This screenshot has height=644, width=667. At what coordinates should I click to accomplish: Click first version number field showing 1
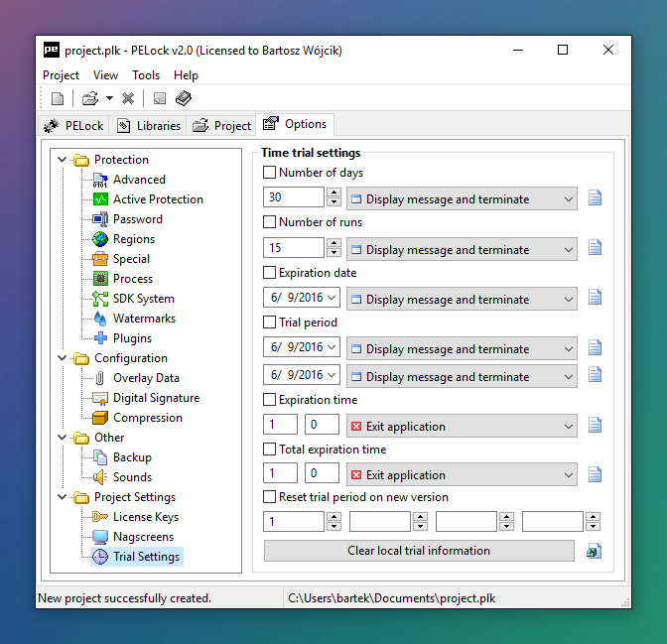pyautogui.click(x=294, y=522)
